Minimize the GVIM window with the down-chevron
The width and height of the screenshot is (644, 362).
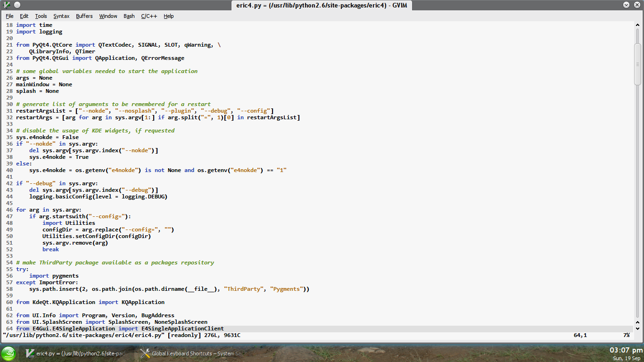626,5
